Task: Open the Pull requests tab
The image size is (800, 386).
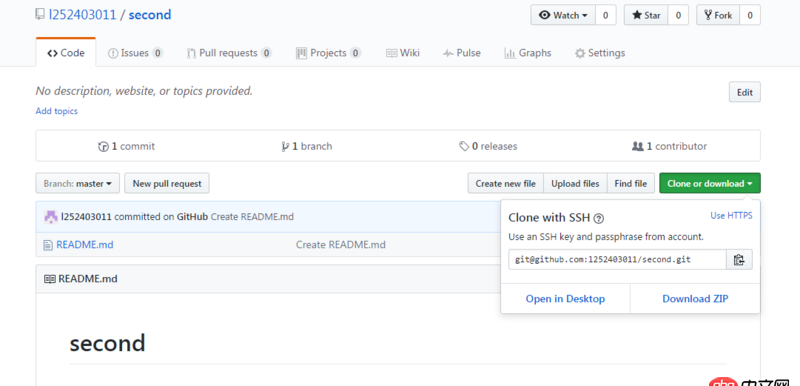Action: 229,53
